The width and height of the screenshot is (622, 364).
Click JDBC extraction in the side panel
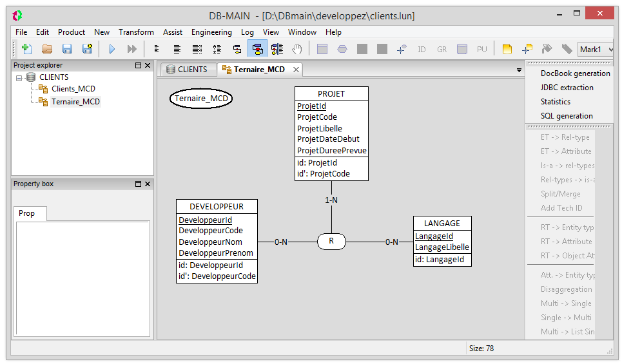(567, 88)
